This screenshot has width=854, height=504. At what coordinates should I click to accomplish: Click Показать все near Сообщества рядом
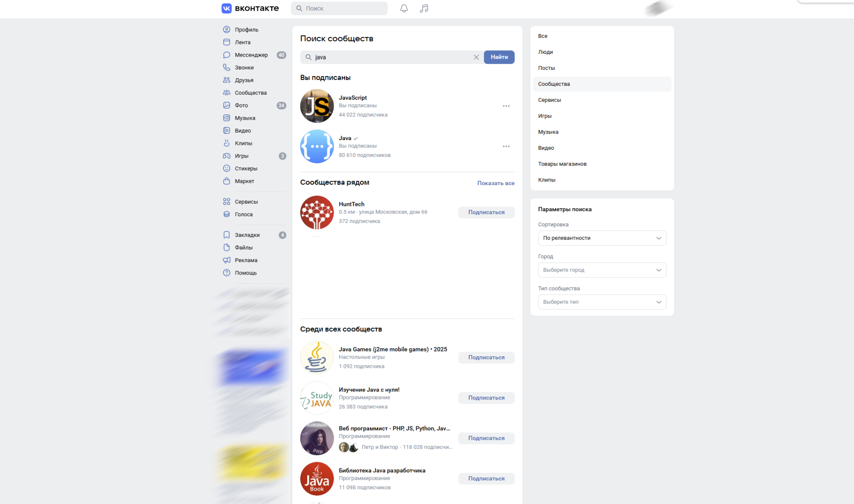pyautogui.click(x=495, y=183)
